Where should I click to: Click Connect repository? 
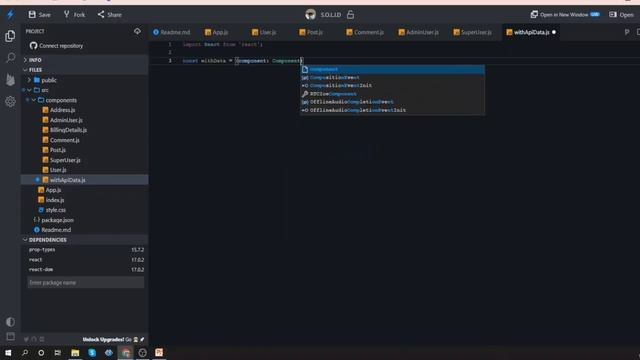click(x=56, y=46)
